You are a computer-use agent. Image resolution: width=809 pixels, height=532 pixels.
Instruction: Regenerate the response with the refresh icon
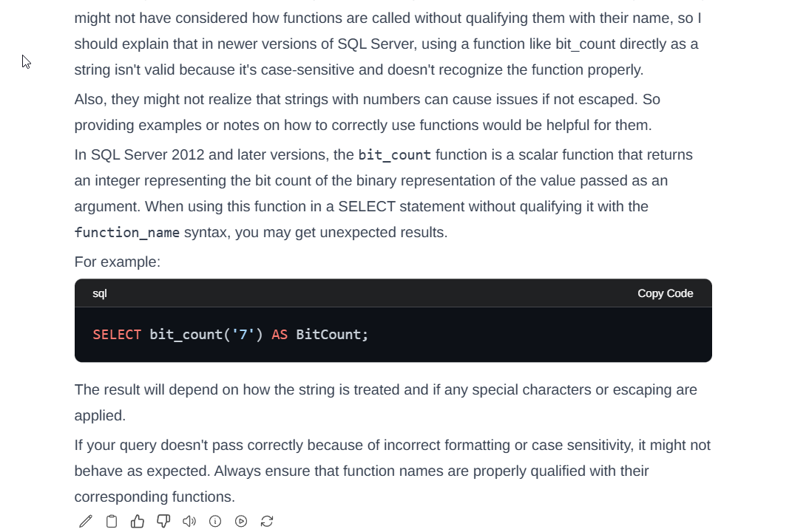267,522
